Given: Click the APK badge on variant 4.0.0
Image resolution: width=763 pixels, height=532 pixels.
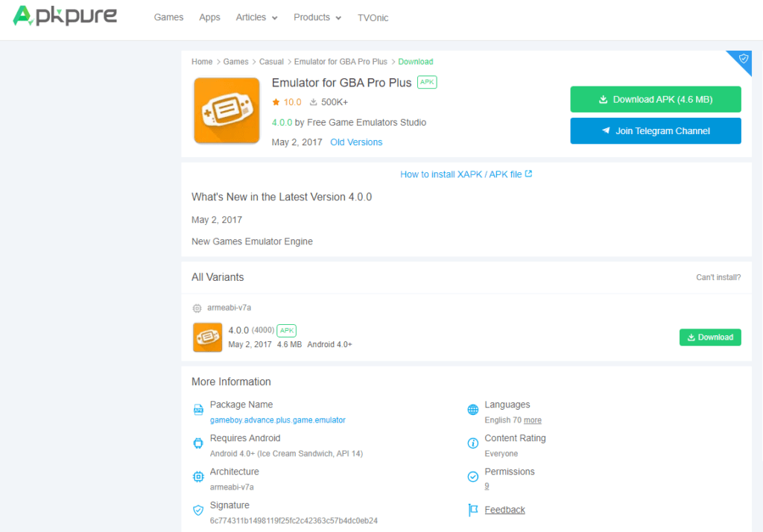Looking at the screenshot, I should point(287,331).
